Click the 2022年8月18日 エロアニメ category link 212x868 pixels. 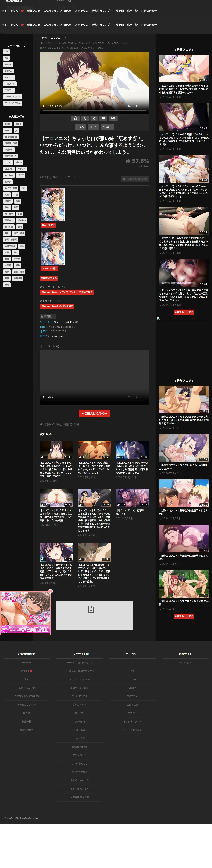coord(69,178)
